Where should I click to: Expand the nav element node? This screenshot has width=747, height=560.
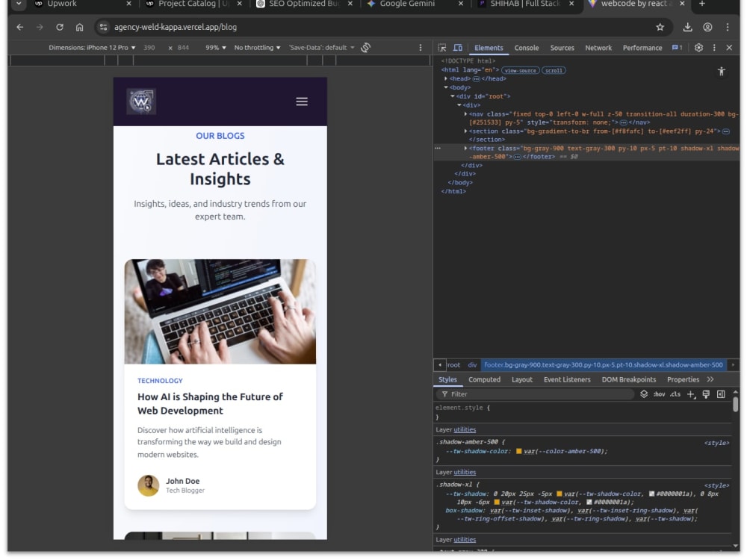point(465,114)
